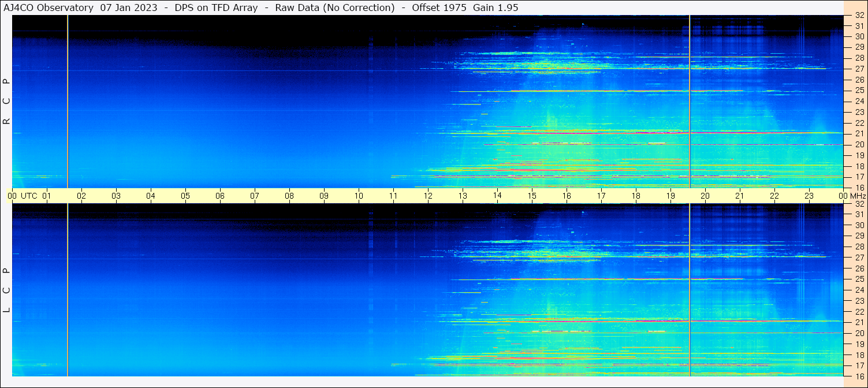Viewport: 868px width, 388px height.
Task: Click the vertical 'R C P' panel label
Action: pyautogui.click(x=6, y=102)
